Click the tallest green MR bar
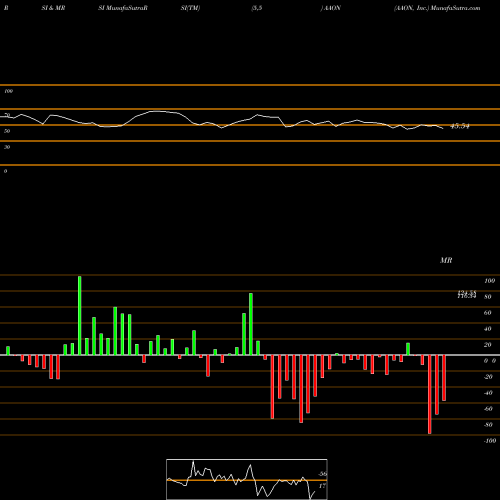The height and width of the screenshot is (500, 500). [x=79, y=315]
